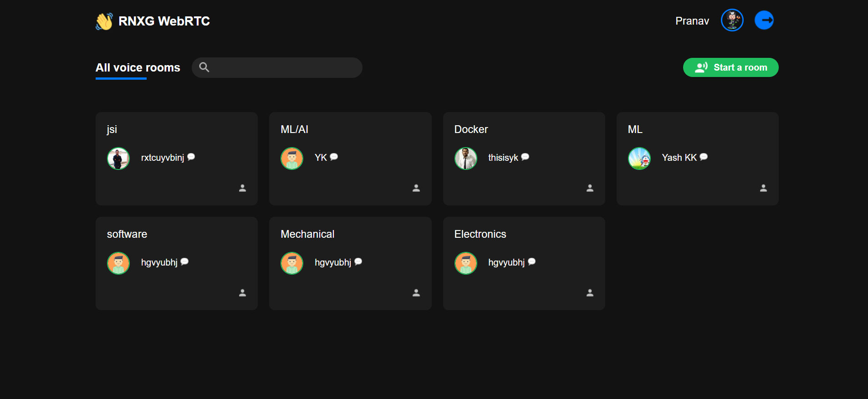Open chat bubble beside YK in ML/AI room

[x=334, y=157]
